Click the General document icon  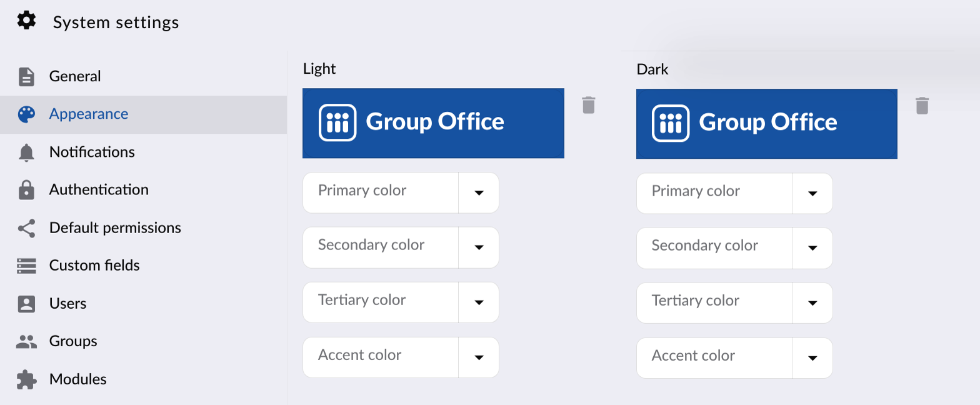26,76
